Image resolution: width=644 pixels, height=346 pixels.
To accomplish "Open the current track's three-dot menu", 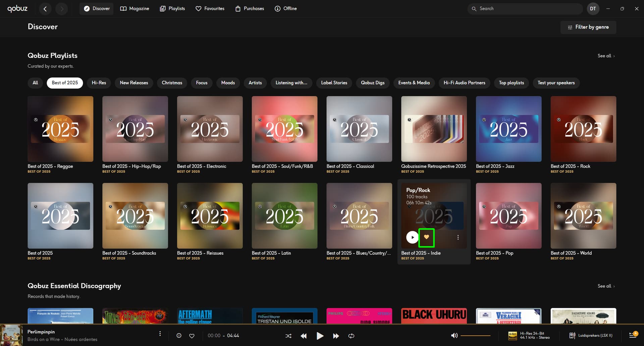I will pos(160,334).
